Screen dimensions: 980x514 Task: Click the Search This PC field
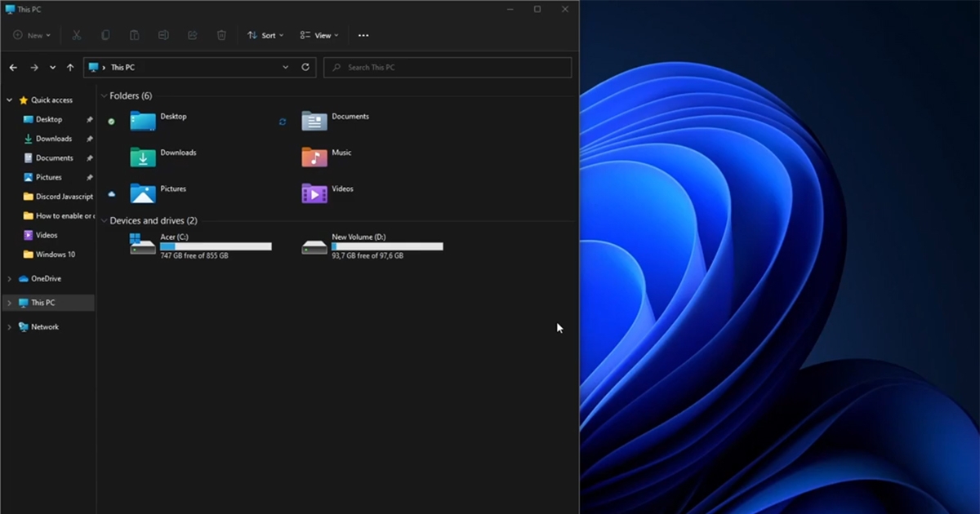(448, 68)
